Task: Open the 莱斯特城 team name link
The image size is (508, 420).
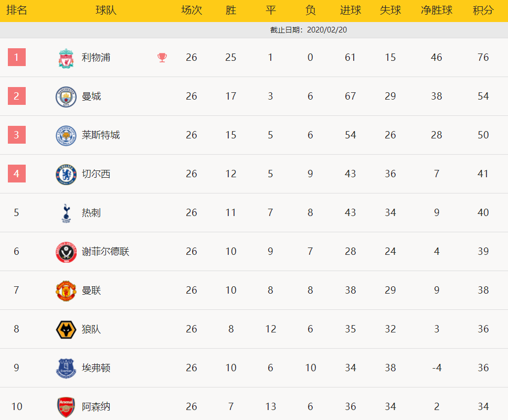Action: pos(101,135)
